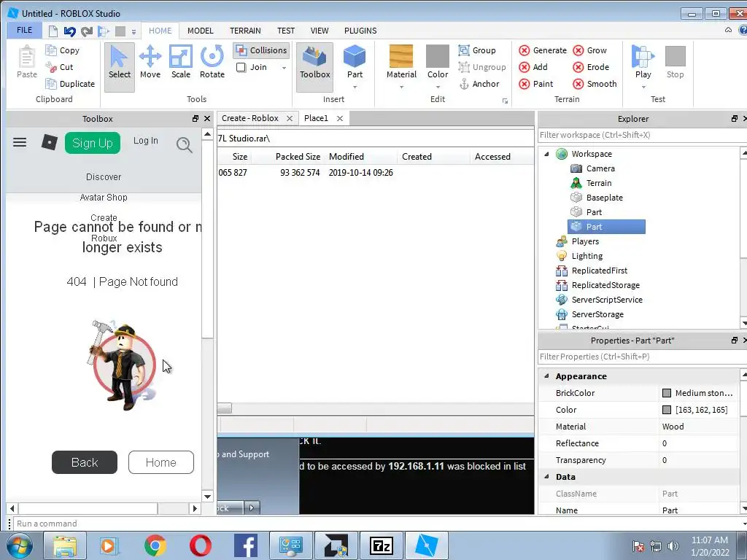Viewport: 747px width, 560px height.
Task: Click the Redo arrow in quick toolbar
Action: click(87, 31)
